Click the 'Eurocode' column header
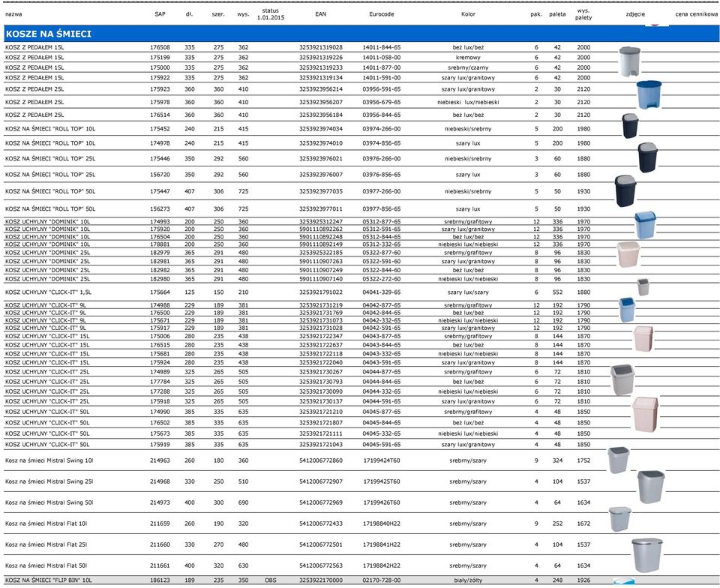 [x=382, y=14]
